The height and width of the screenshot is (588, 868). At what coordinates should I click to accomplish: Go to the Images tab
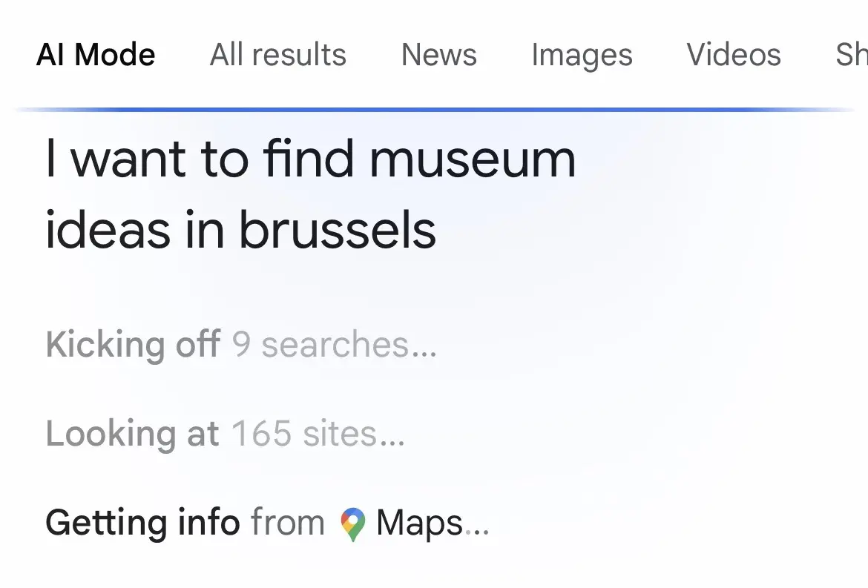(582, 55)
